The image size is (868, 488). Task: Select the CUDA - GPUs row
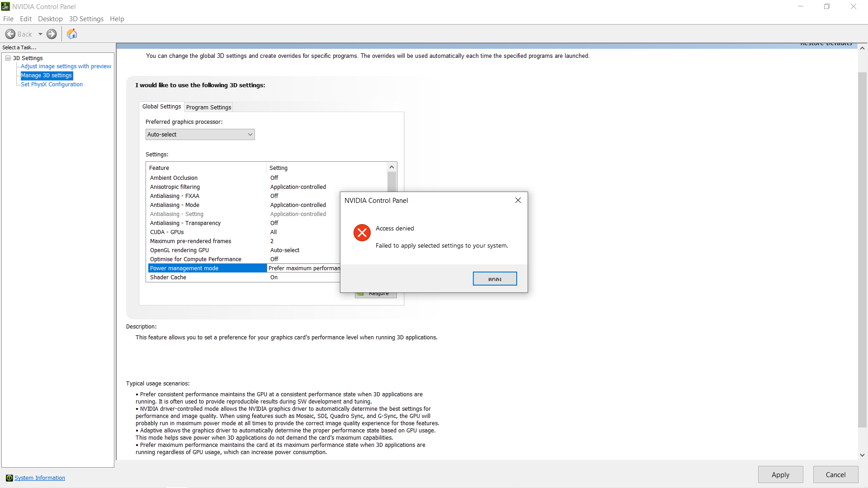[244, 232]
